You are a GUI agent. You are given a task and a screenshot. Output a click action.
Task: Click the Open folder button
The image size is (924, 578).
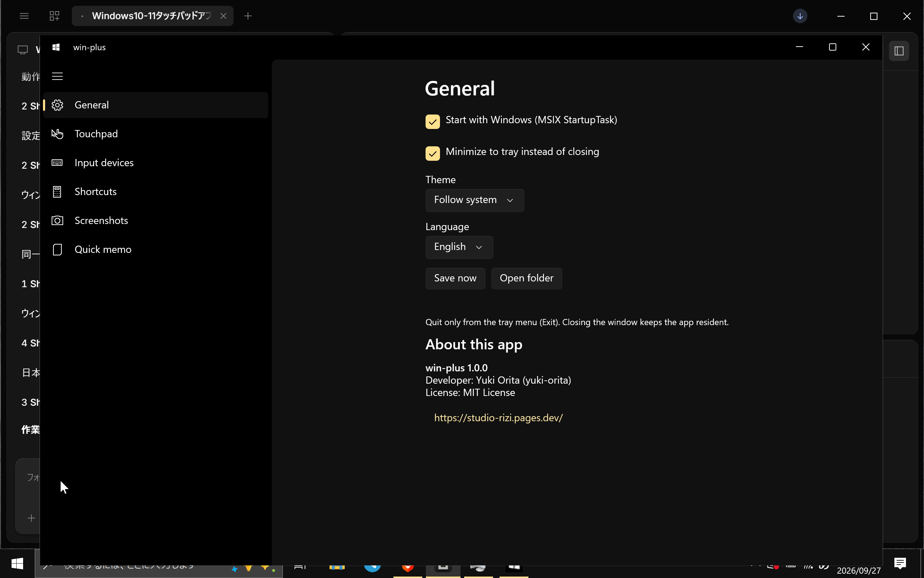527,278
